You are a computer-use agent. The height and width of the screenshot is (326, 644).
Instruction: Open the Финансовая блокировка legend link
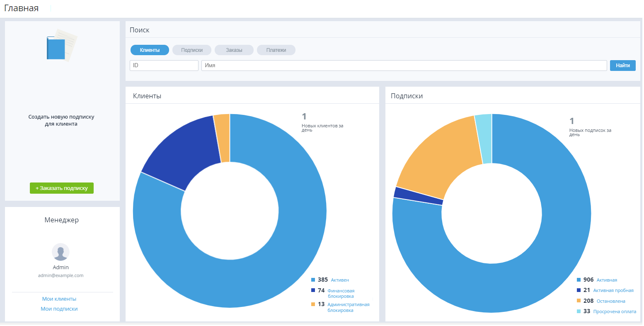341,293
